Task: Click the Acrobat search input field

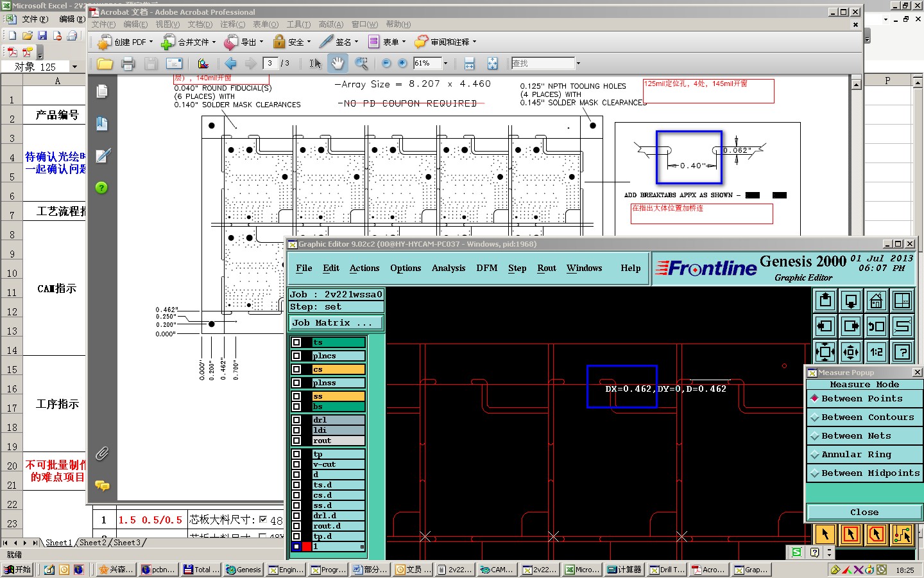Action: pyautogui.click(x=543, y=63)
